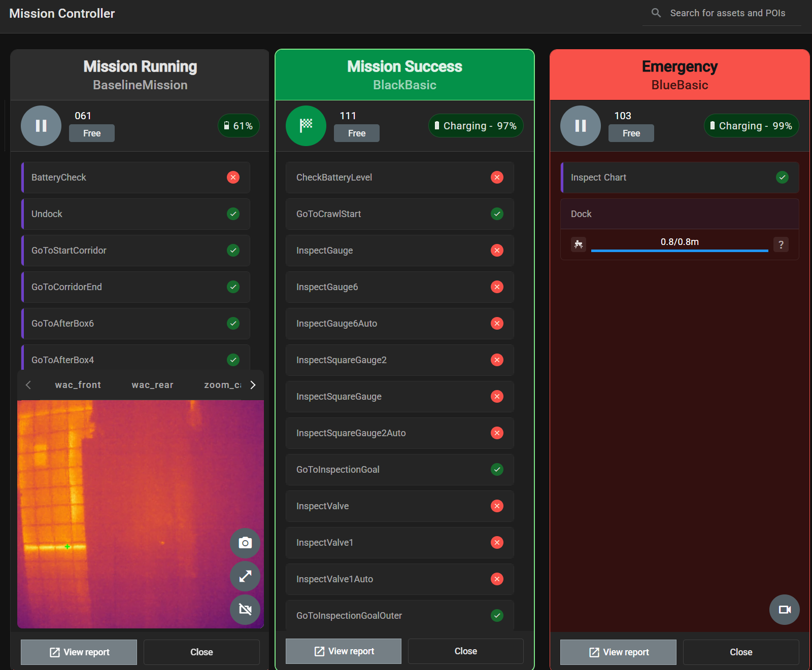Close the Emergency BlueBasic panel
The width and height of the screenshot is (812, 670).
pyautogui.click(x=740, y=652)
